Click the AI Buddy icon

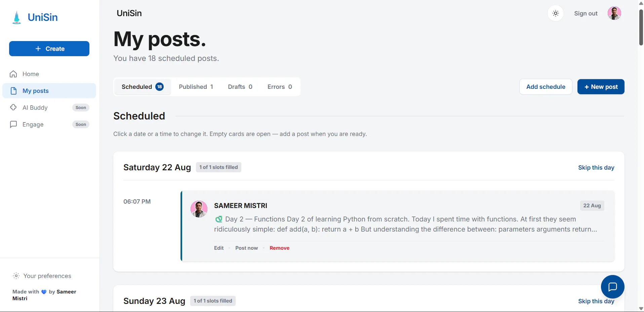pos(13,107)
